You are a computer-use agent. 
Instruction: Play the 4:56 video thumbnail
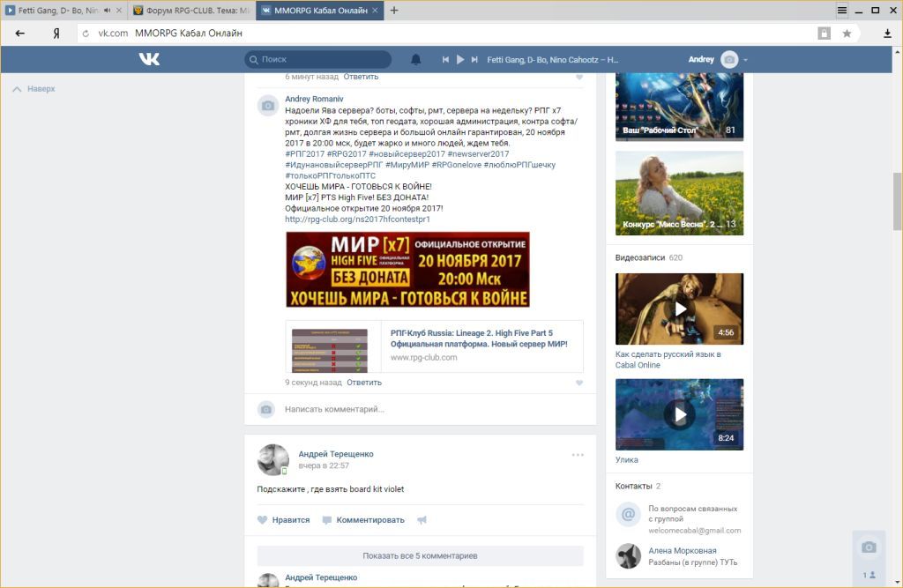[679, 309]
